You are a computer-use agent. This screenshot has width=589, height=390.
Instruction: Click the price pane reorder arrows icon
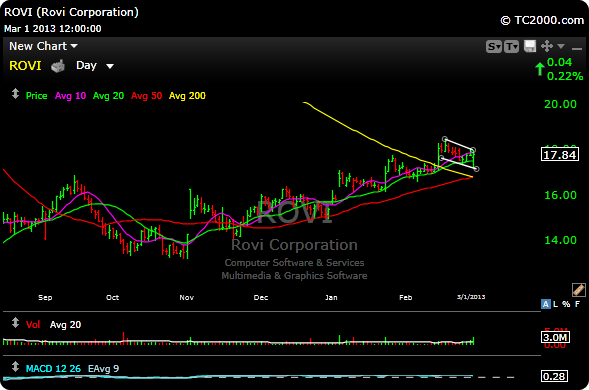(x=15, y=94)
